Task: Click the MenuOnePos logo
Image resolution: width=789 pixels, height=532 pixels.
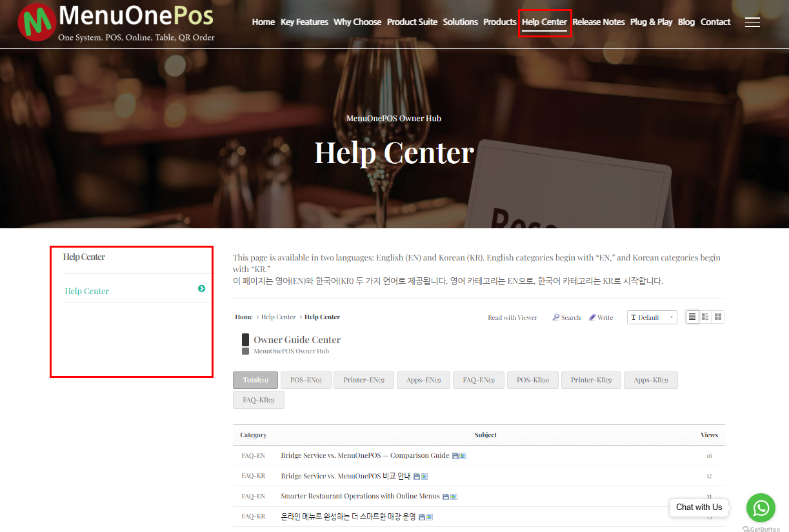Action: [116, 22]
